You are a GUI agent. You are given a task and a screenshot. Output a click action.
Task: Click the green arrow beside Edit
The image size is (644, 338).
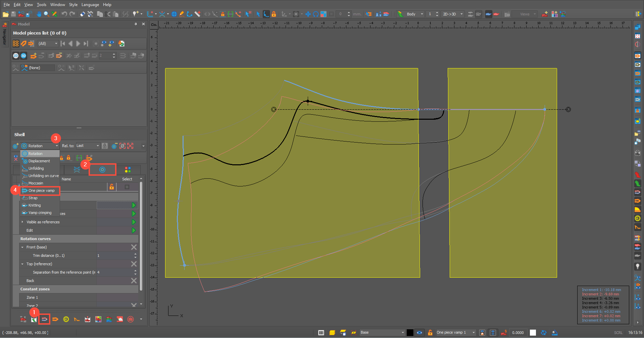[x=134, y=230]
